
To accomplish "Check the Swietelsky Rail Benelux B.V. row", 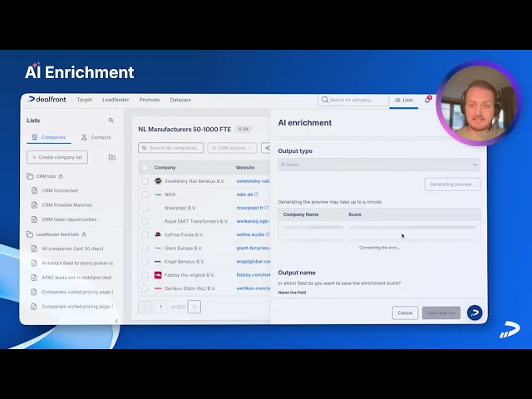I will pos(145,181).
